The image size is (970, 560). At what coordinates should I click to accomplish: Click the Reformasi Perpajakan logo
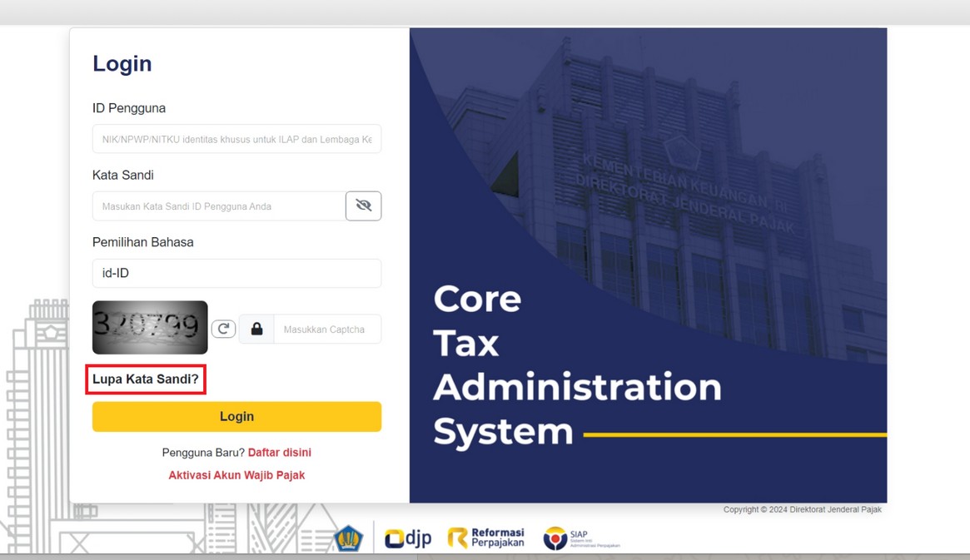click(486, 538)
